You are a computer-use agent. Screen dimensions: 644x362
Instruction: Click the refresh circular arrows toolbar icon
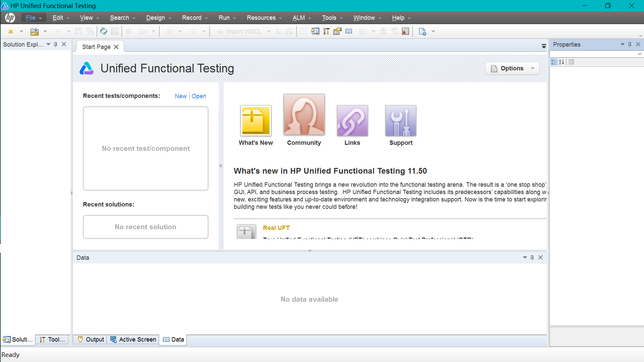(x=104, y=32)
